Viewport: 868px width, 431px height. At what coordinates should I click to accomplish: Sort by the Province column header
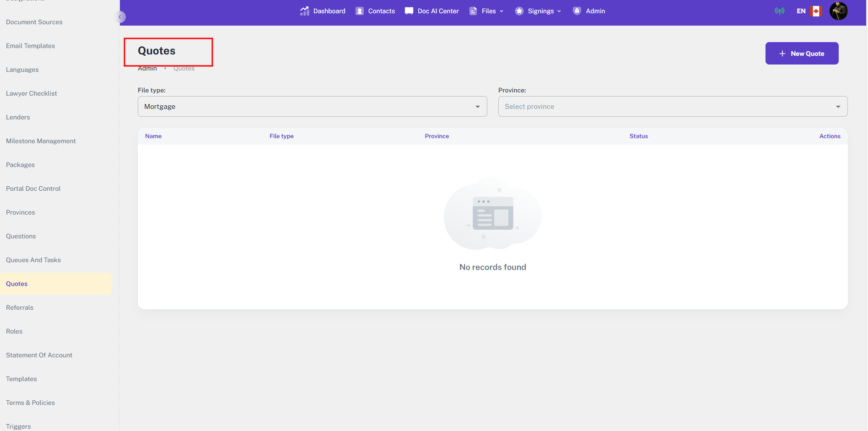437,136
